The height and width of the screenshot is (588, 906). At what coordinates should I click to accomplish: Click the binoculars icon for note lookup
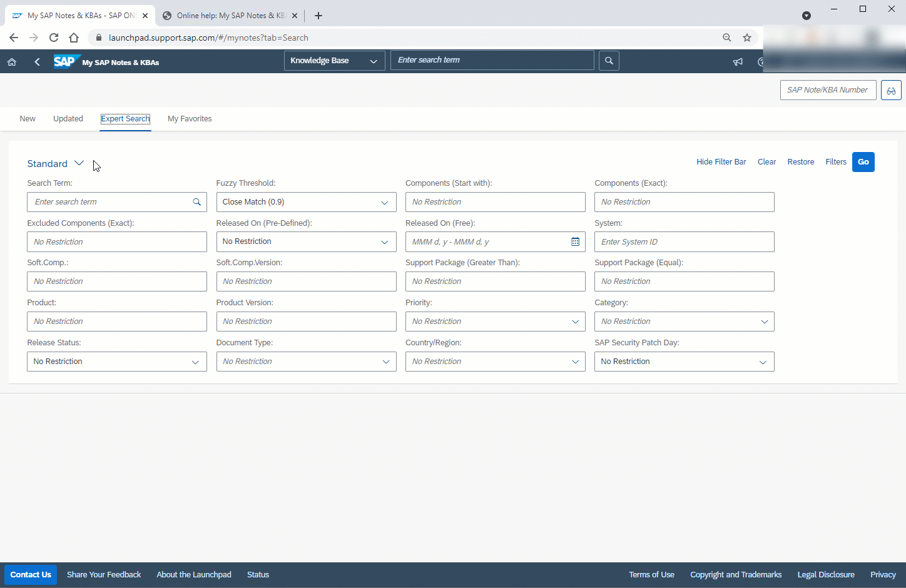click(891, 90)
